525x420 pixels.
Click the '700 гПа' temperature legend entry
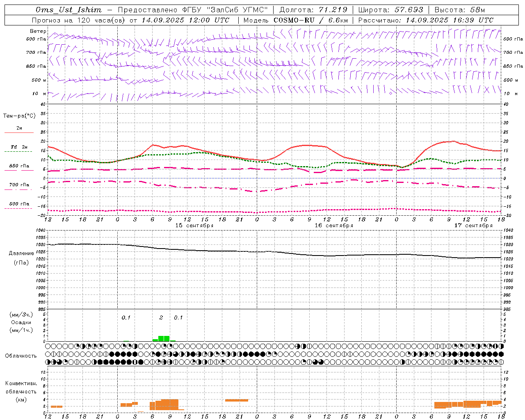point(19,185)
